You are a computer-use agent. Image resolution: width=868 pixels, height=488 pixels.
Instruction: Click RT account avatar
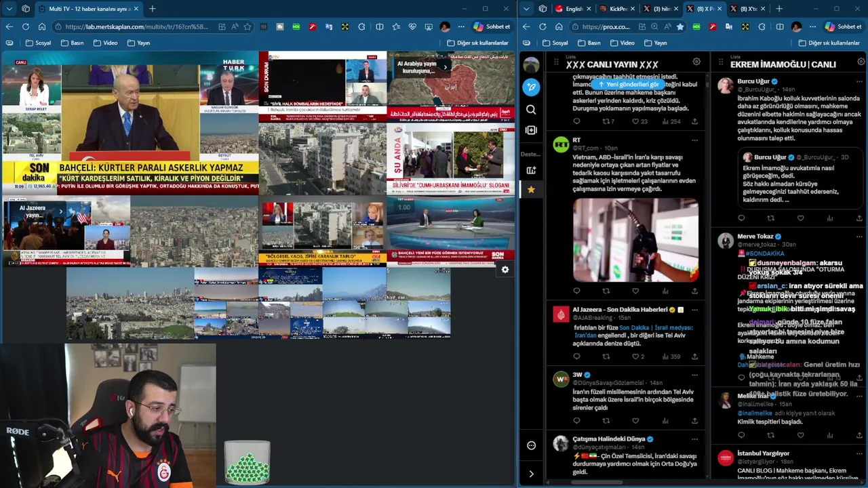(x=560, y=145)
